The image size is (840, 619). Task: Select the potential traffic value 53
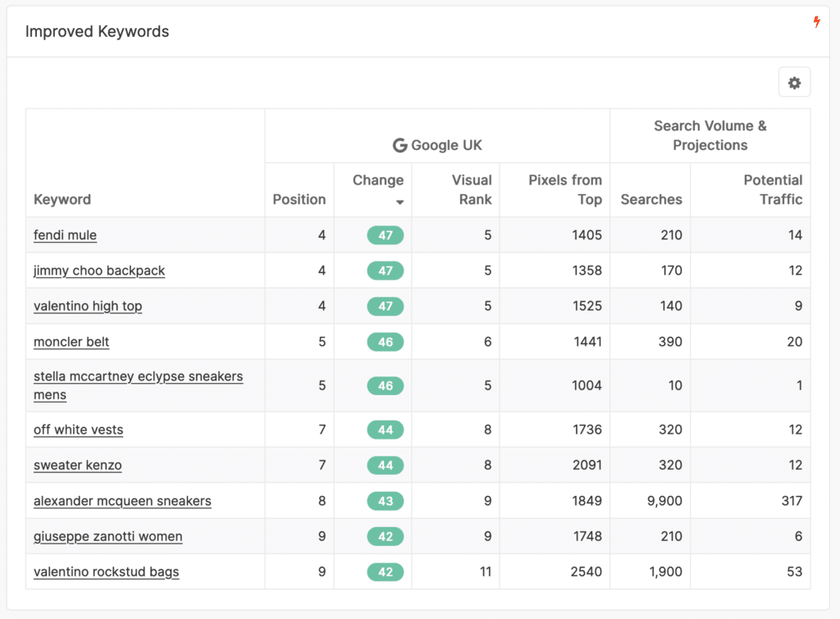coord(794,571)
